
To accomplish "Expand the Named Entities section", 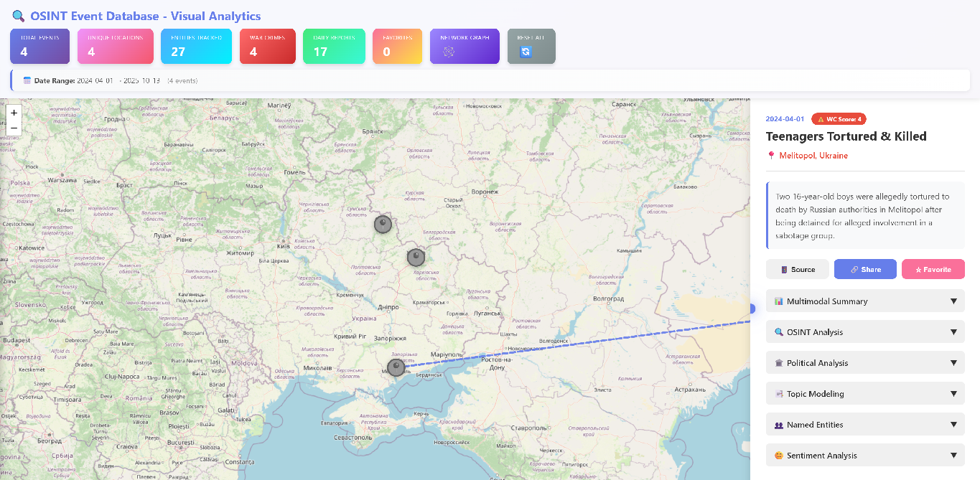I will pyautogui.click(x=864, y=425).
